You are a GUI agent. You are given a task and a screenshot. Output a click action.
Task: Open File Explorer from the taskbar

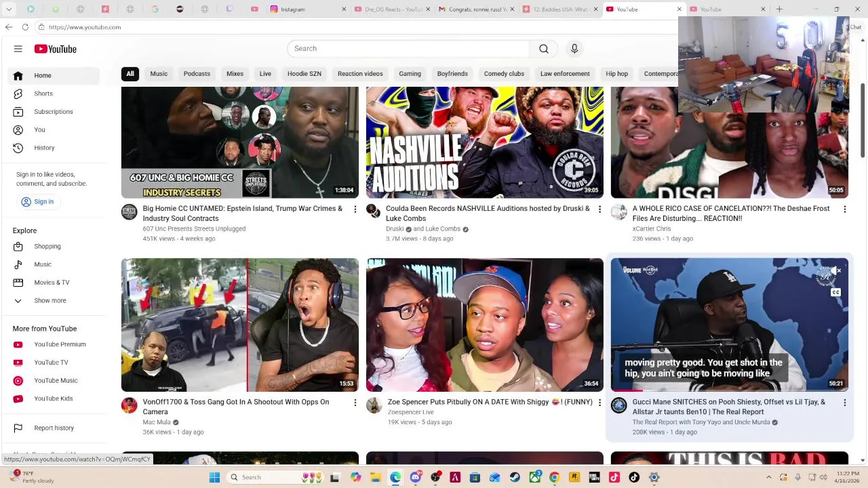pos(376,477)
